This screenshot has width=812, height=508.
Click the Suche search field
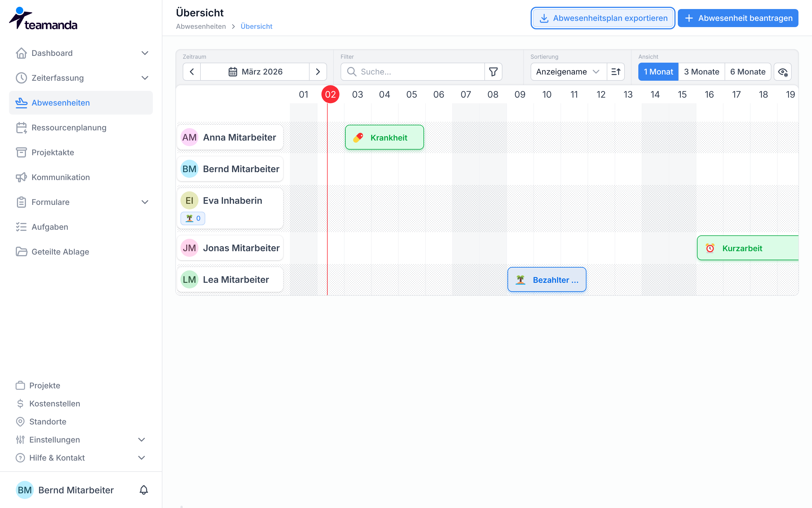[x=413, y=72]
